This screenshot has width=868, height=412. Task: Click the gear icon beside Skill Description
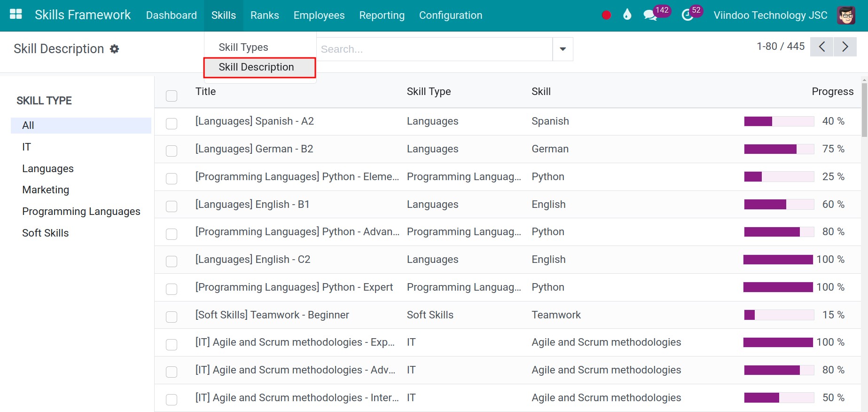pos(114,49)
